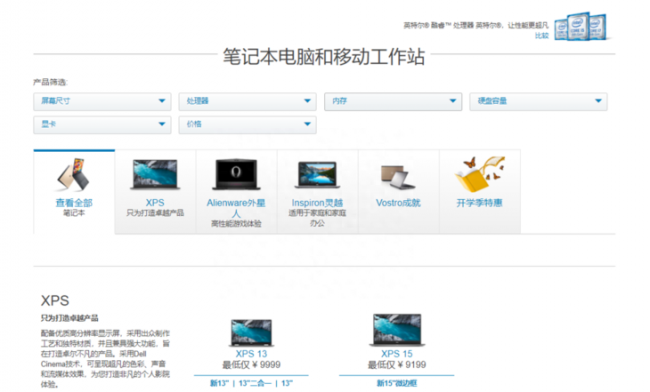Image resolution: width=650 pixels, height=392 pixels.
Task: Click the 比较 compare link
Action: tap(542, 36)
